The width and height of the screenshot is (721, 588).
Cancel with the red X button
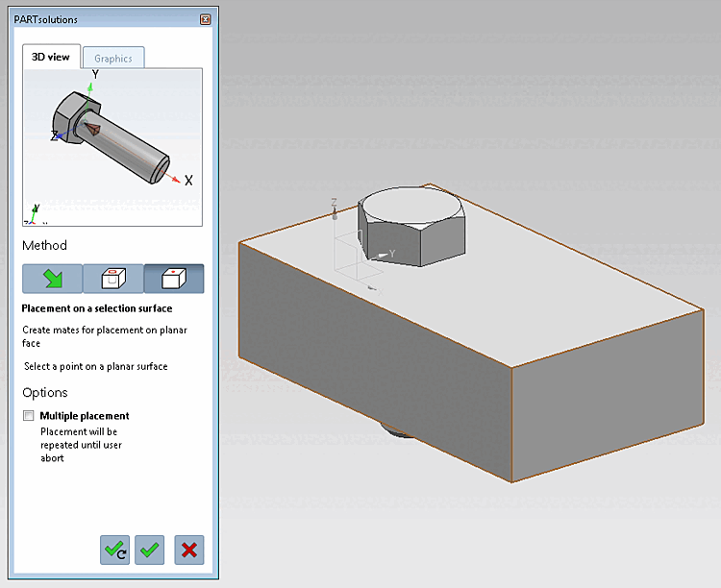189,550
